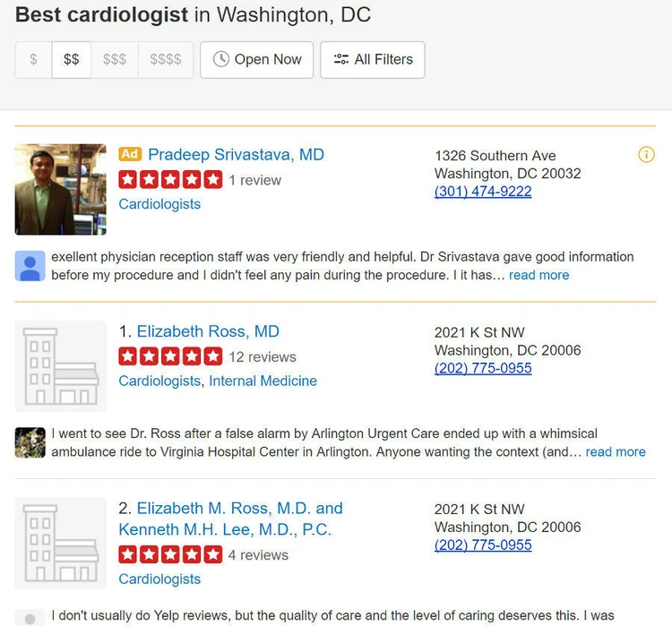This screenshot has height=626, width=672.
Task: Open the All Filters panel
Action: coord(373,60)
